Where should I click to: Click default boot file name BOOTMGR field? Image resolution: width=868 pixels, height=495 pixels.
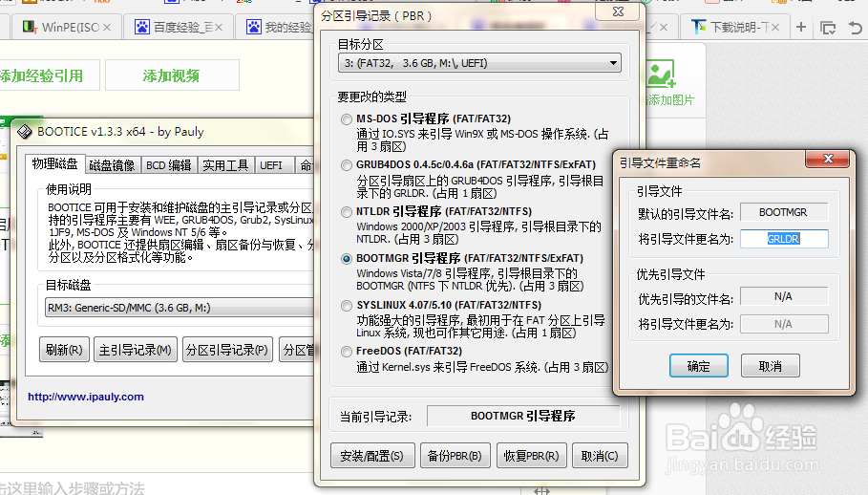click(784, 212)
